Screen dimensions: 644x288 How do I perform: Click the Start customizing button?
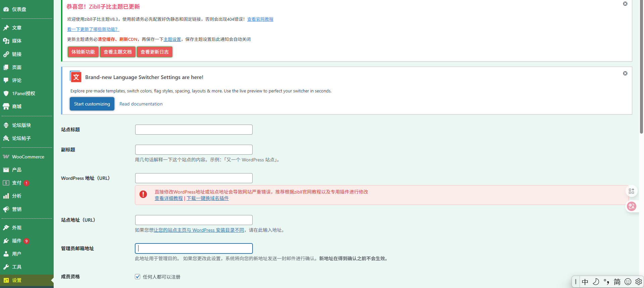click(92, 104)
